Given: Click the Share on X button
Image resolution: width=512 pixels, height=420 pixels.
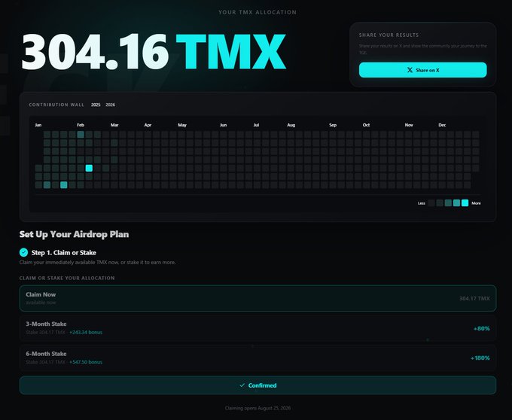Looking at the screenshot, I should pyautogui.click(x=422, y=70).
